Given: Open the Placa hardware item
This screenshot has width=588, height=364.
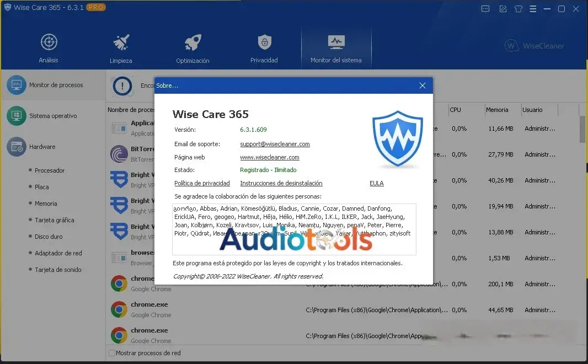Looking at the screenshot, I should click(41, 186).
